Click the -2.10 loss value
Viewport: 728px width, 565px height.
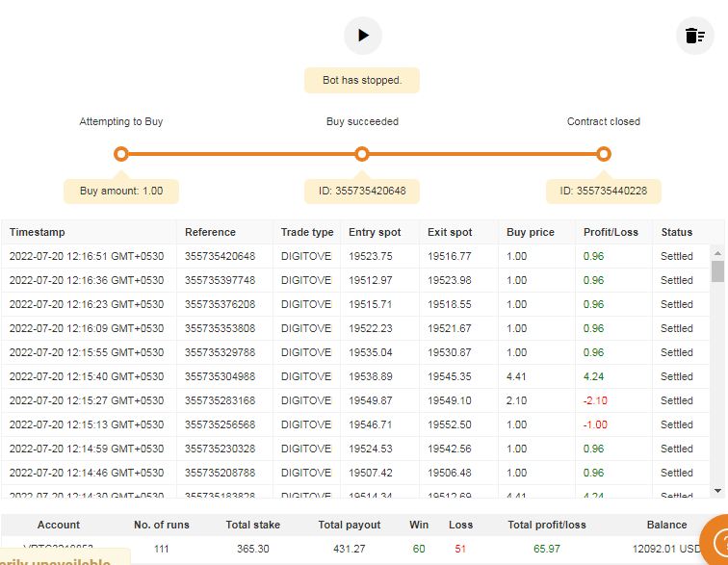pos(595,400)
